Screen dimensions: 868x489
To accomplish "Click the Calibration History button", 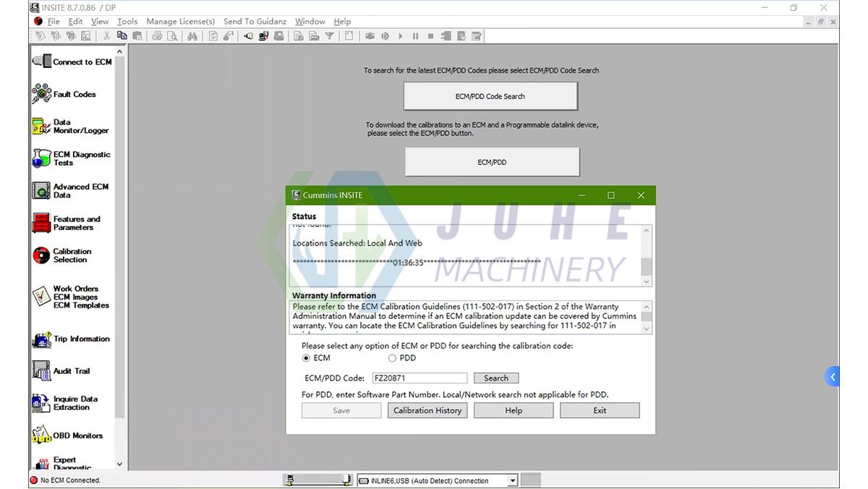I will [427, 410].
